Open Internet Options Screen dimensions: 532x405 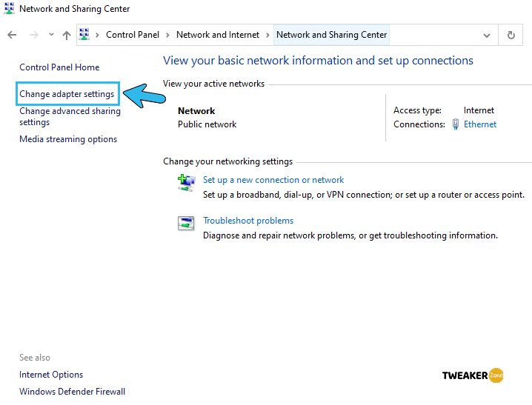coord(51,375)
